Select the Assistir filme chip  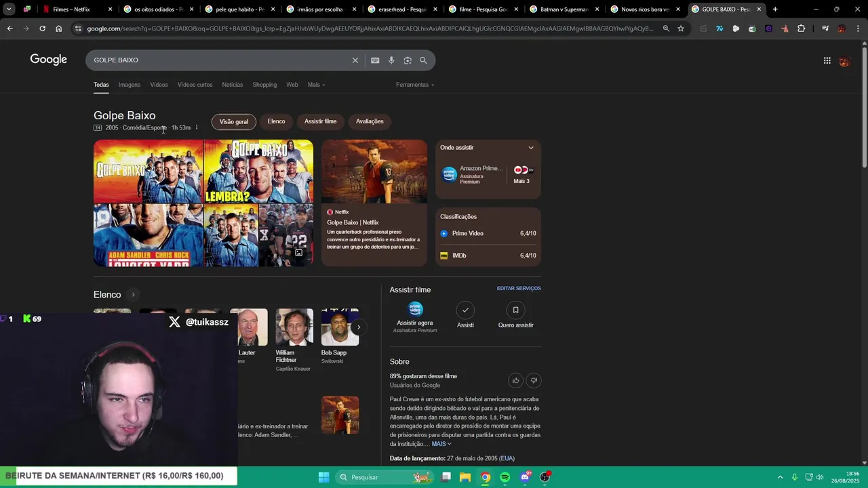coord(320,121)
